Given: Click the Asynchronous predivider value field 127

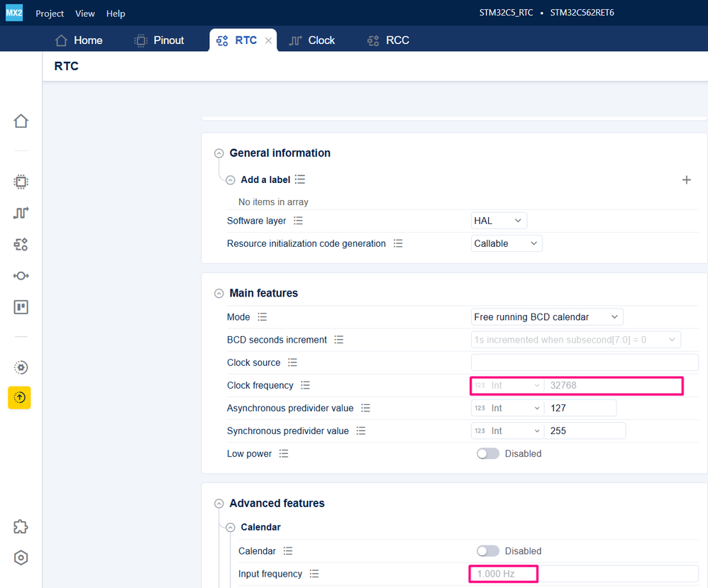Looking at the screenshot, I should point(580,409).
